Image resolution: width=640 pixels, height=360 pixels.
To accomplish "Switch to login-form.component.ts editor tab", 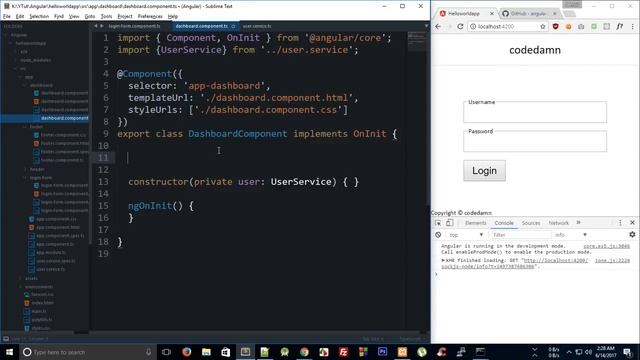I will tap(135, 26).
